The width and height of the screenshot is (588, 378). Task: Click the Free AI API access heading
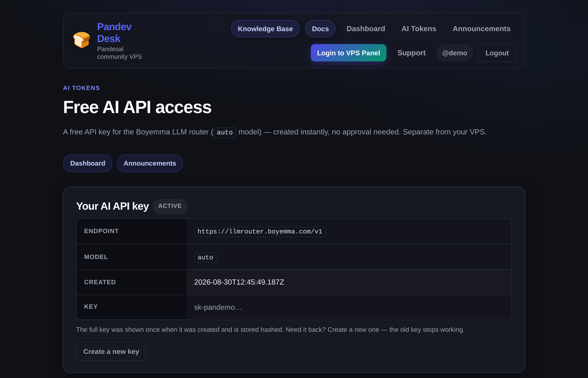(137, 107)
